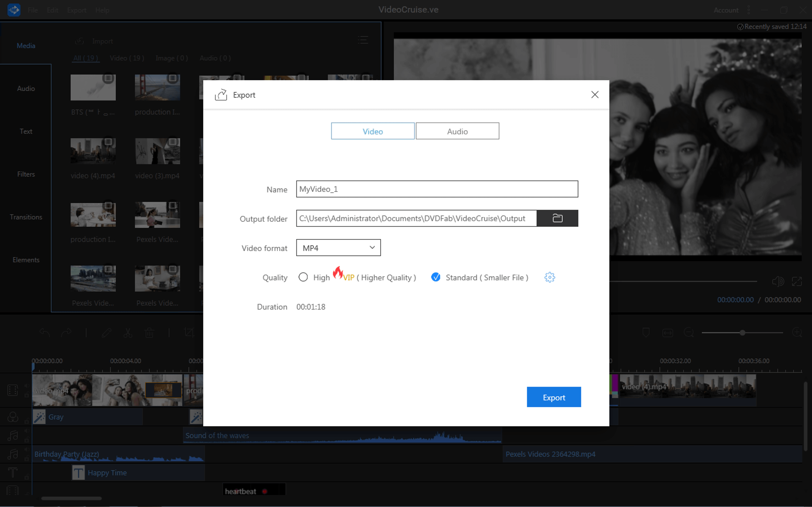The image size is (812, 507).
Task: Click the trash delete icon in timeline toolbar
Action: pyautogui.click(x=149, y=333)
